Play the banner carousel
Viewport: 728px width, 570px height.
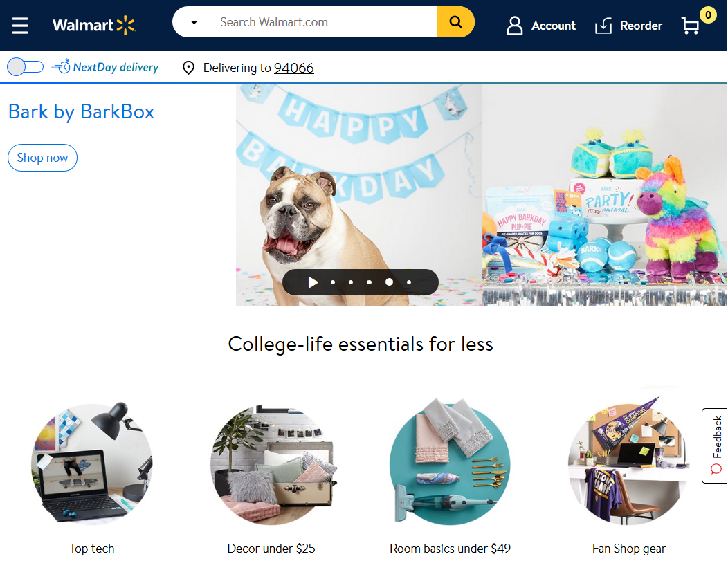click(313, 282)
